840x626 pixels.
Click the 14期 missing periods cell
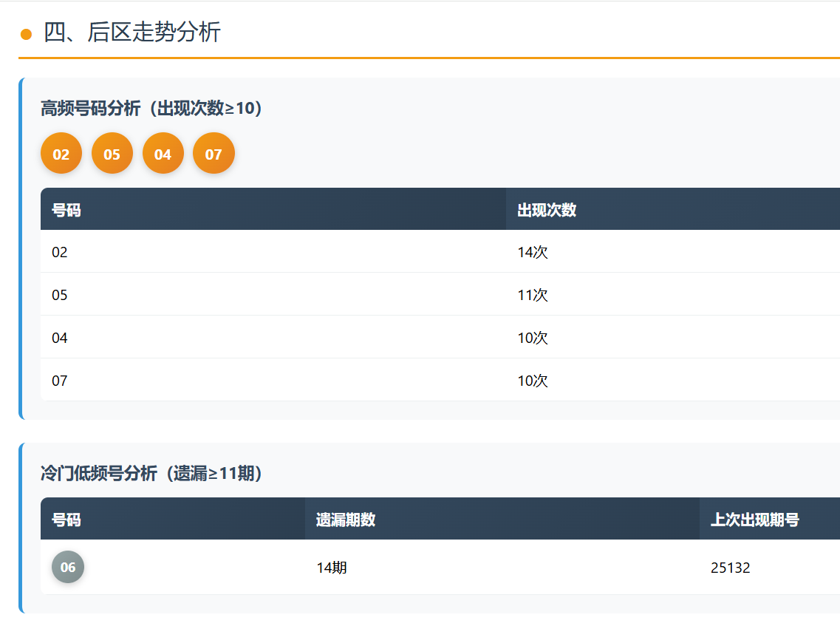[x=332, y=568]
